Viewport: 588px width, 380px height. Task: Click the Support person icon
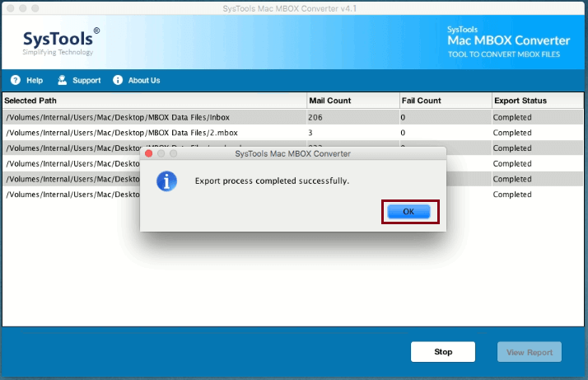[62, 81]
